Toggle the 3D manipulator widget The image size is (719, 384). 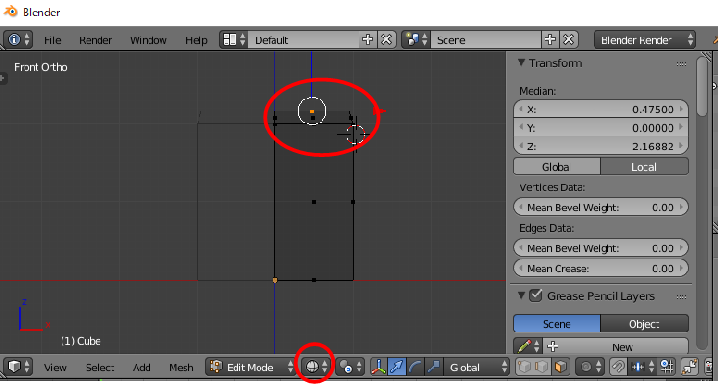379,367
